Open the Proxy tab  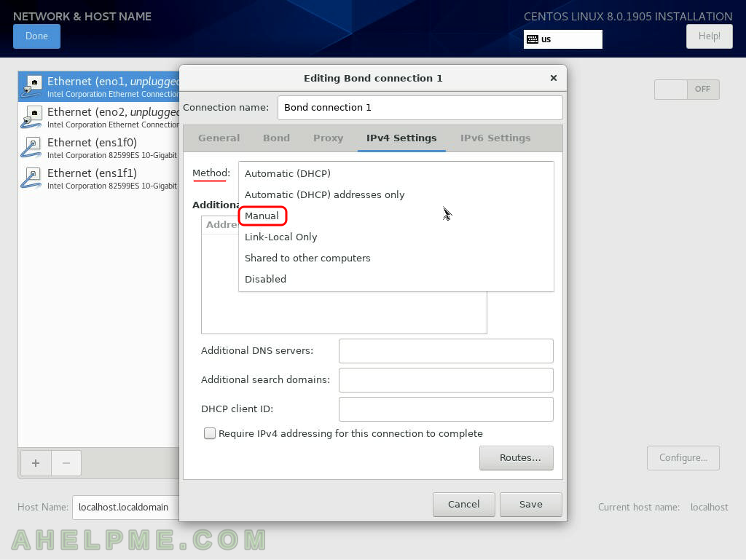point(329,138)
